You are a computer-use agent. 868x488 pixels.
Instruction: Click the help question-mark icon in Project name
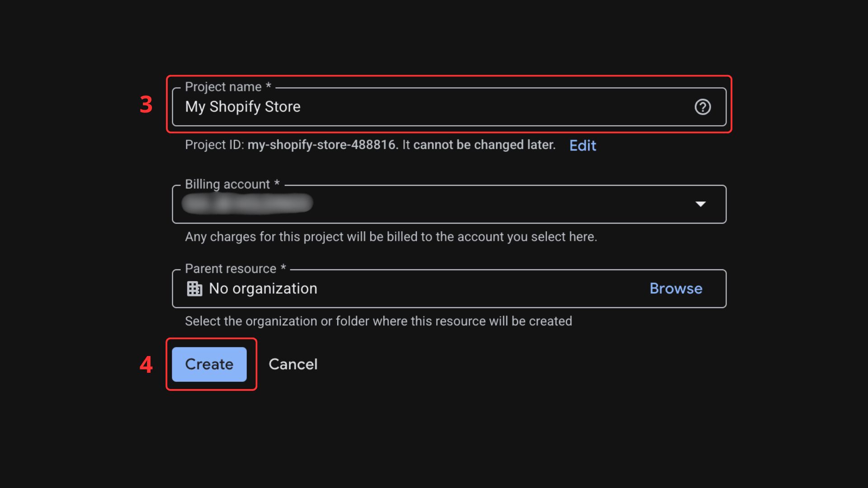[703, 107]
